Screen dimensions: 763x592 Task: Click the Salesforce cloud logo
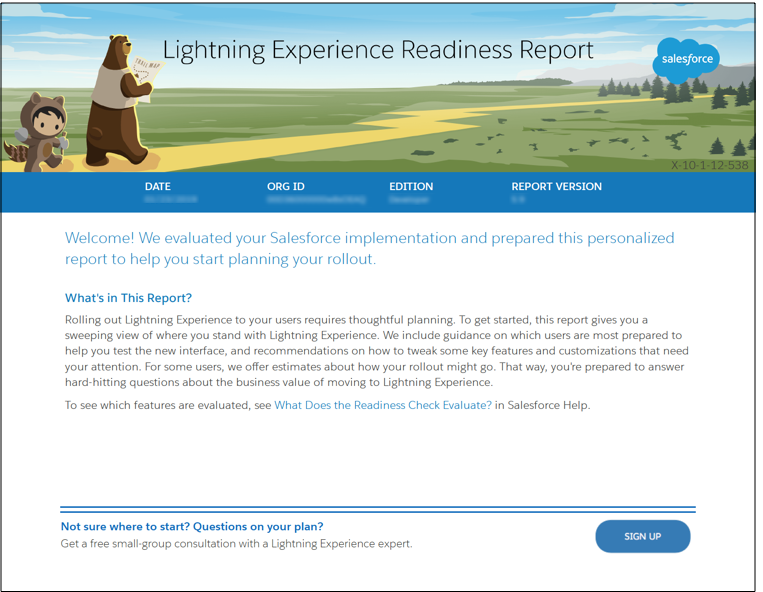tap(687, 60)
